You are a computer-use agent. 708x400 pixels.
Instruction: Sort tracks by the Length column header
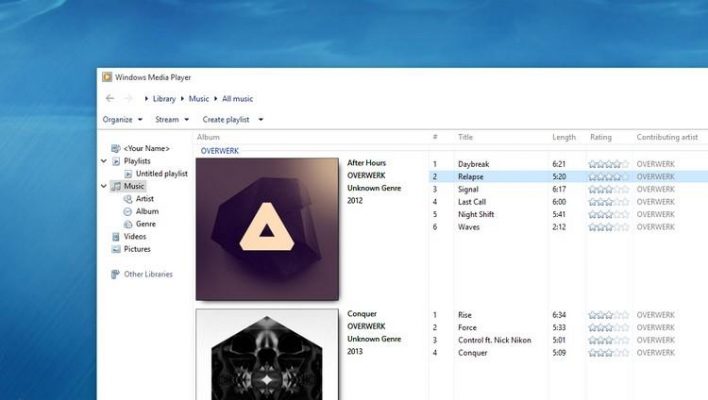point(564,137)
